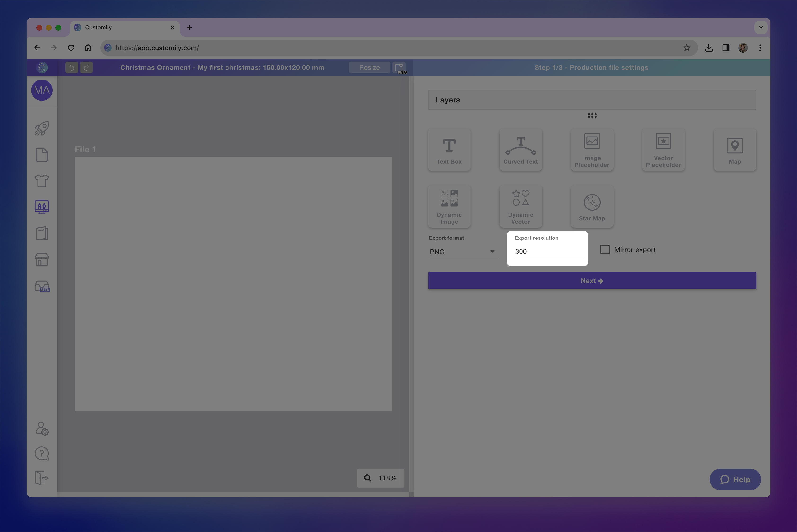Open the t-shirt products section in sidebar
The image size is (797, 532).
pyautogui.click(x=41, y=181)
